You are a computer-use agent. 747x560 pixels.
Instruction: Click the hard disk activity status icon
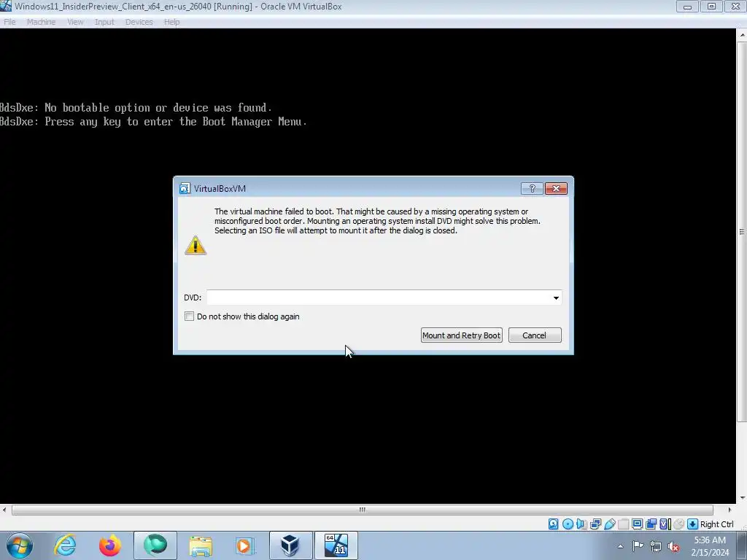coord(553,524)
